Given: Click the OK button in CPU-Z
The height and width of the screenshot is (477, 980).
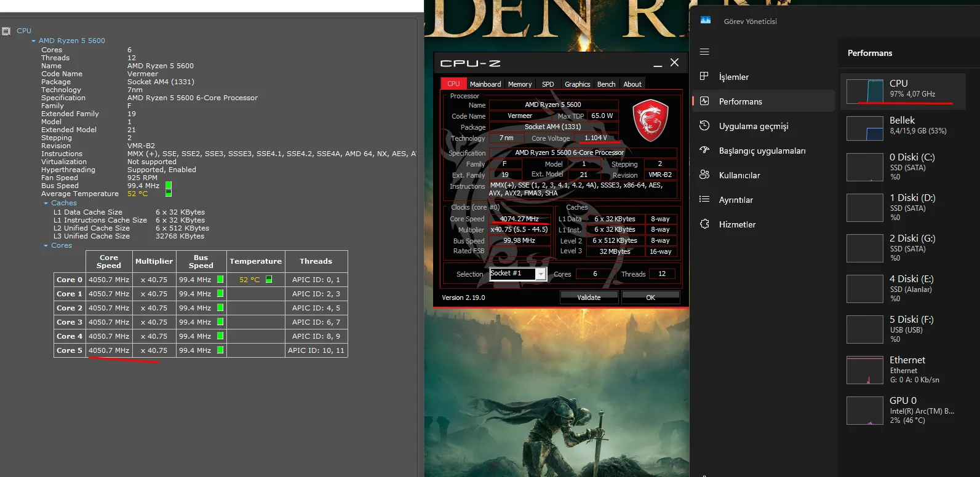Looking at the screenshot, I should pos(650,298).
